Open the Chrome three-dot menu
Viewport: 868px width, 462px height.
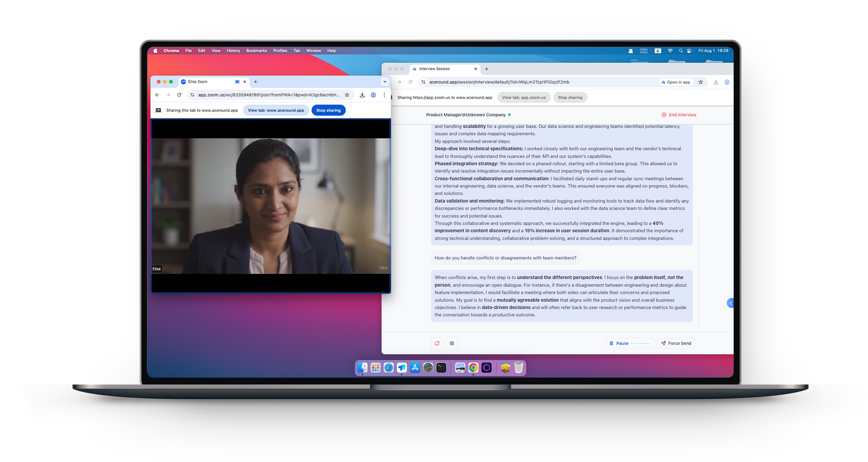click(384, 95)
